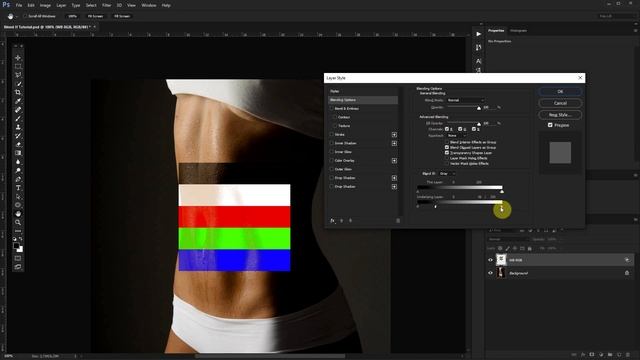Select the Blur tool
Viewport: 640px width, 360px height.
point(18,162)
